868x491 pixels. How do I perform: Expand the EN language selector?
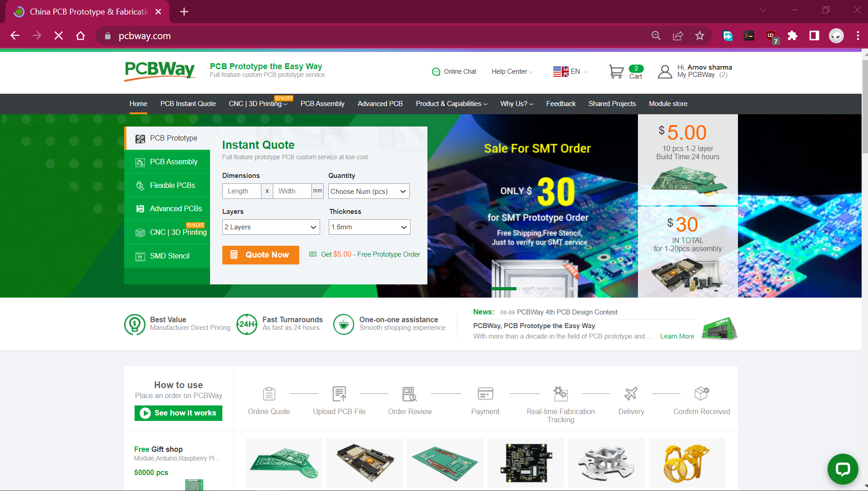click(x=579, y=71)
